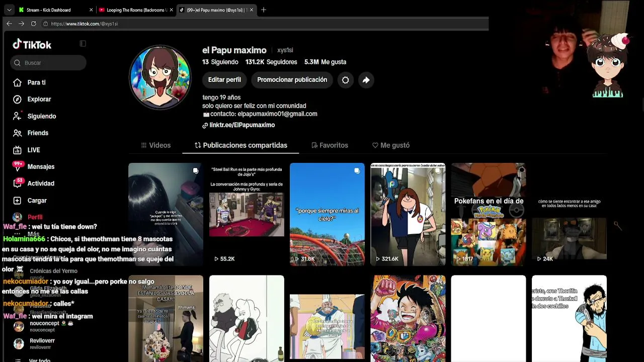Open the Favoritos tab
This screenshot has height=362, width=644.
330,145
